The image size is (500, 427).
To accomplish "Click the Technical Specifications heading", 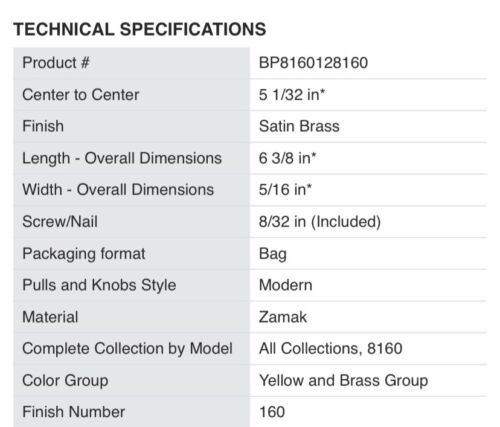I will click(x=140, y=29).
